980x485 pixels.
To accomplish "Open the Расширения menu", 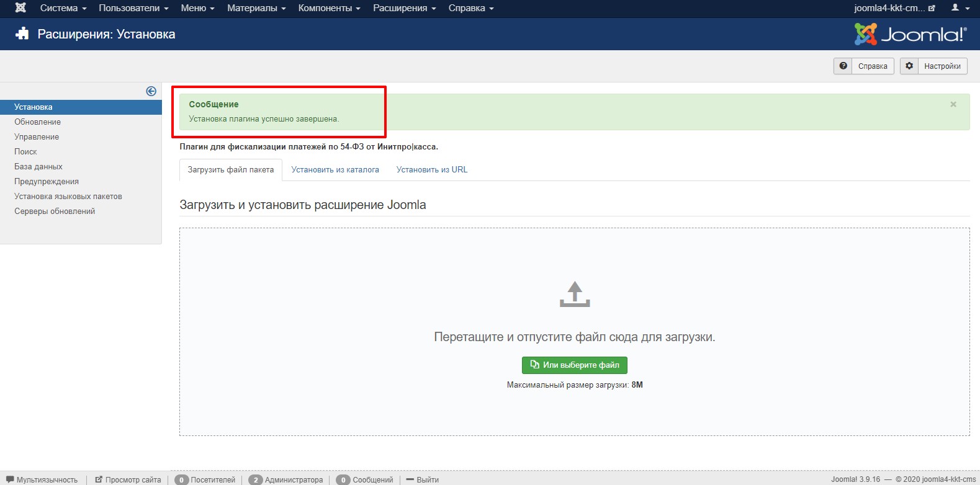I will 404,8.
